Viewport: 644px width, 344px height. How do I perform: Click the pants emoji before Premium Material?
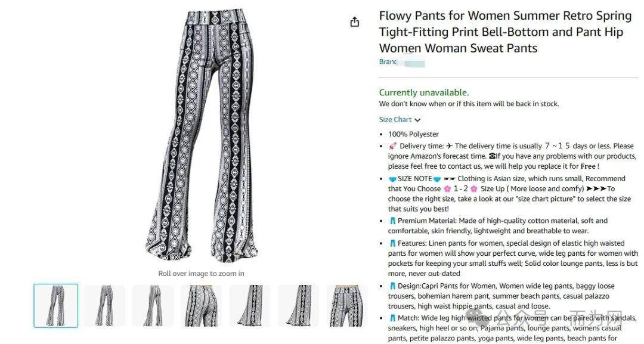[392, 221]
